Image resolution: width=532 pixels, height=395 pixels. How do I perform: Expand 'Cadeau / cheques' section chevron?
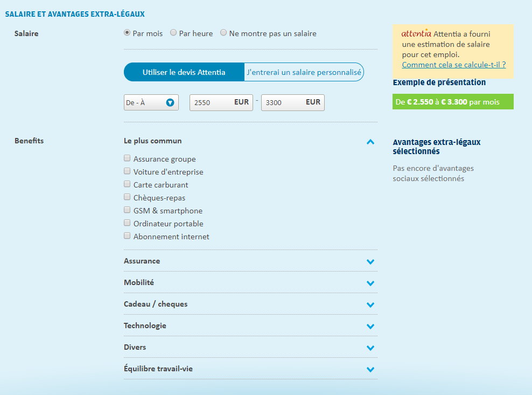(x=370, y=304)
